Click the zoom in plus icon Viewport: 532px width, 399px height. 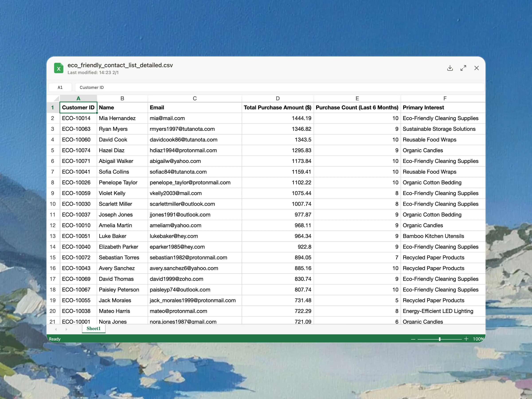coord(466,339)
